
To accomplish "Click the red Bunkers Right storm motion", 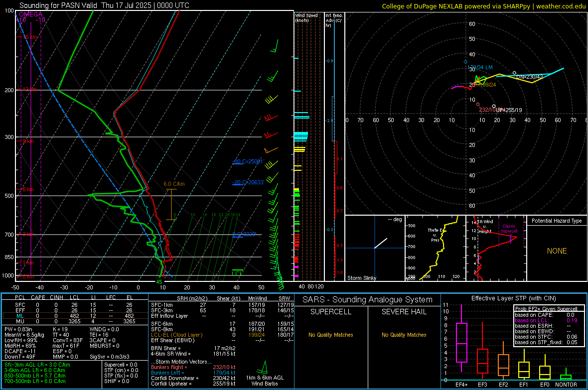I will point(193,368).
